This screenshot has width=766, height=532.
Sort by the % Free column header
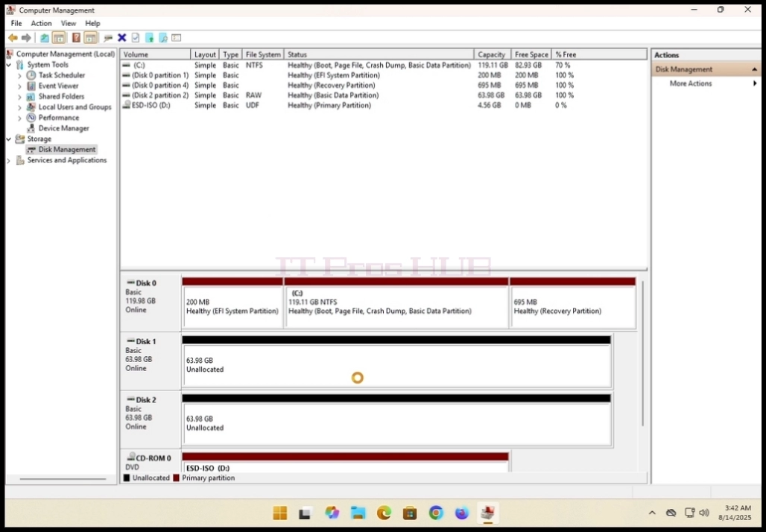pyautogui.click(x=599, y=54)
